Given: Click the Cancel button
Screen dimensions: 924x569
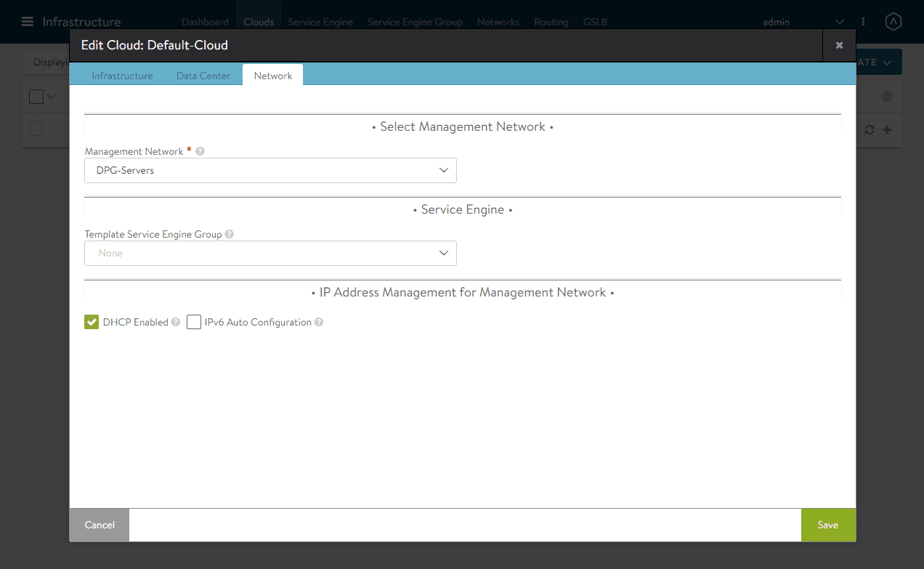Looking at the screenshot, I should [x=100, y=525].
